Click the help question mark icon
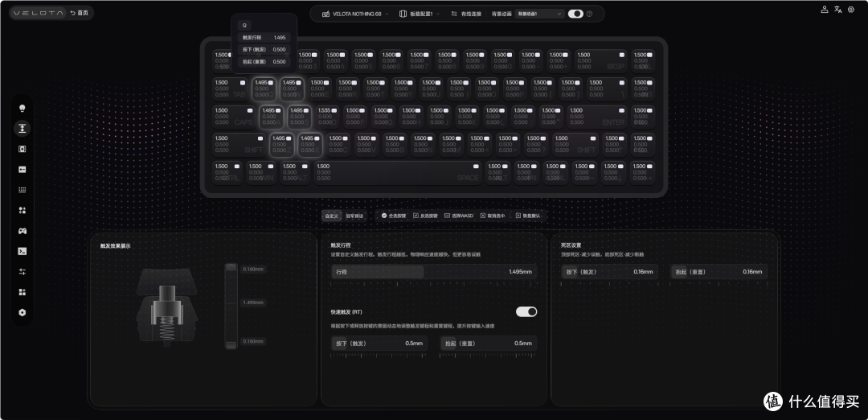Image resolution: width=868 pixels, height=420 pixels. [589, 14]
